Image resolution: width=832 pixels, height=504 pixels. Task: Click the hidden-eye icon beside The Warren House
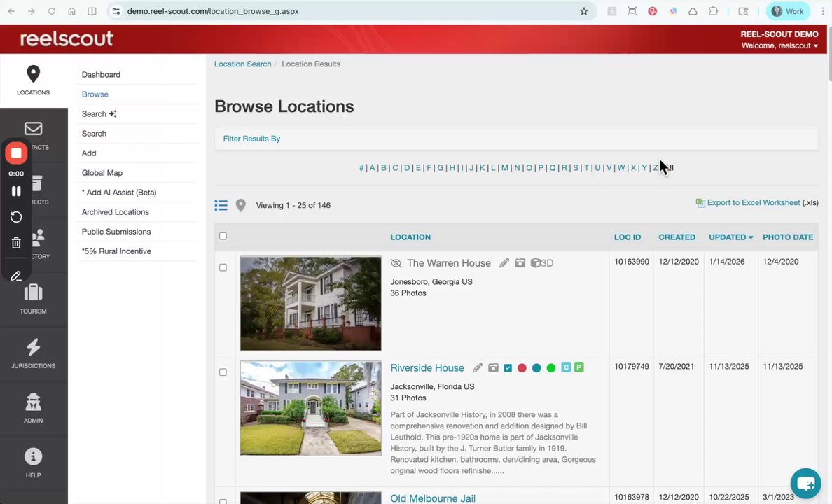396,263
